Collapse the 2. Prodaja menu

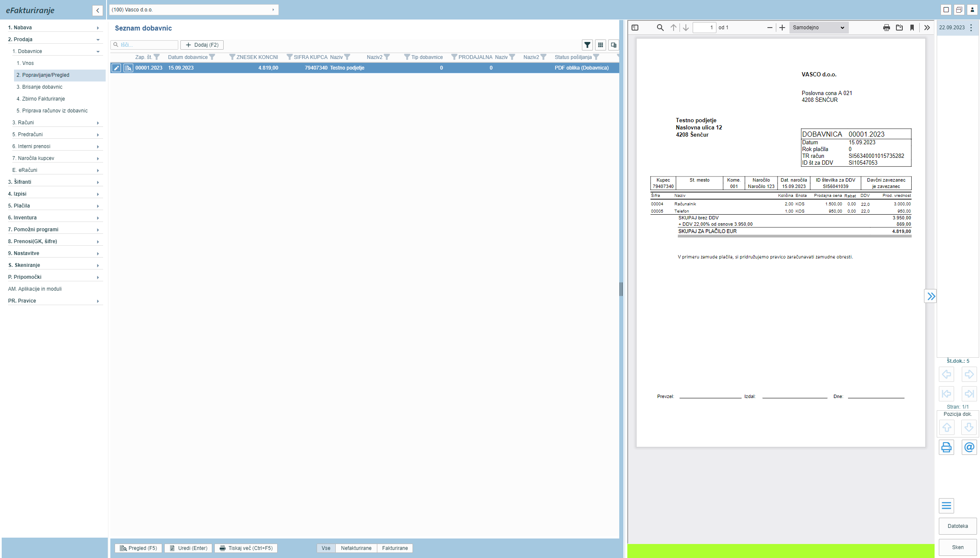[x=55, y=39]
